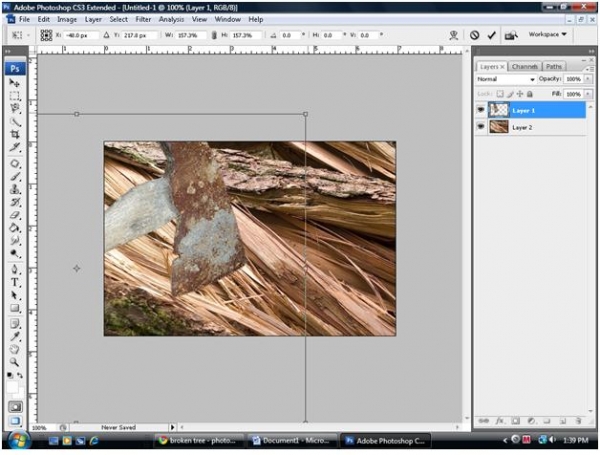Viewport: 600px width, 455px height.
Task: Select the Eraser tool
Action: point(15,215)
